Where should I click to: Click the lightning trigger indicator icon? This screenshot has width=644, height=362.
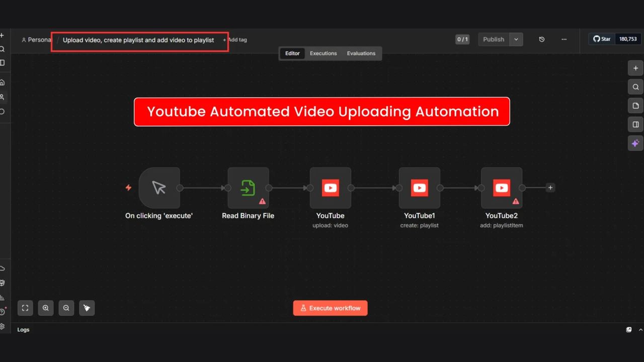click(128, 188)
